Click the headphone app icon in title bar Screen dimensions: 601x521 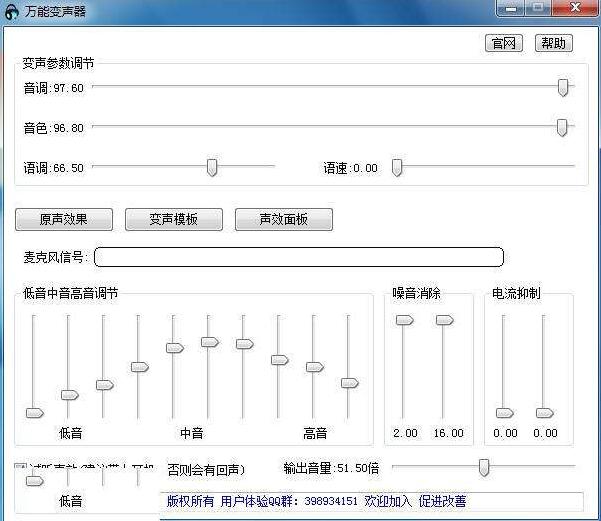coord(12,12)
